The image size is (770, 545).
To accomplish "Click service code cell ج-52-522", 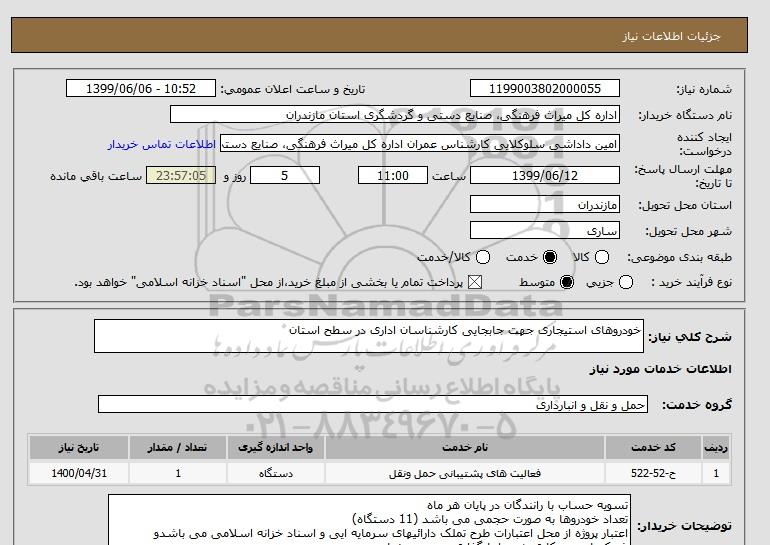I will (x=653, y=473).
